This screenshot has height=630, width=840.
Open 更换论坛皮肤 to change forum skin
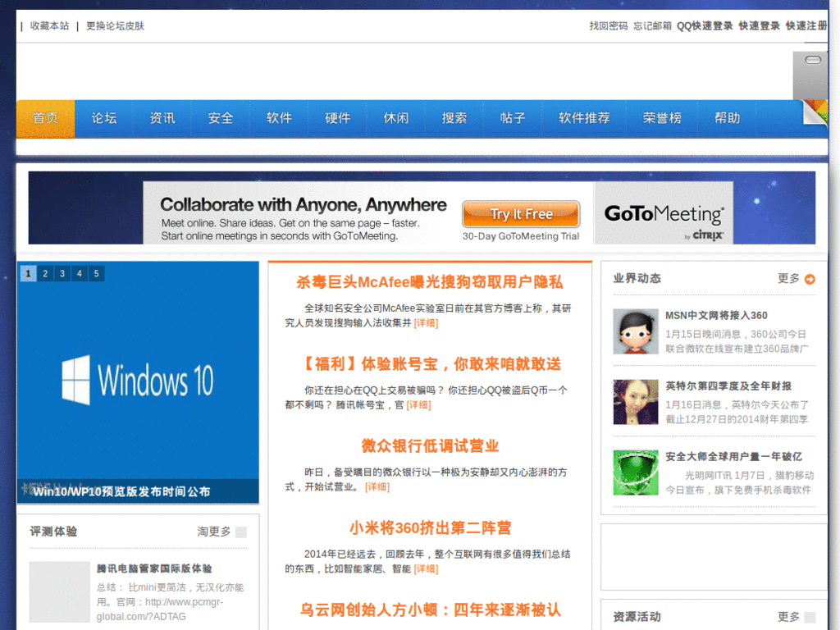pyautogui.click(x=115, y=26)
